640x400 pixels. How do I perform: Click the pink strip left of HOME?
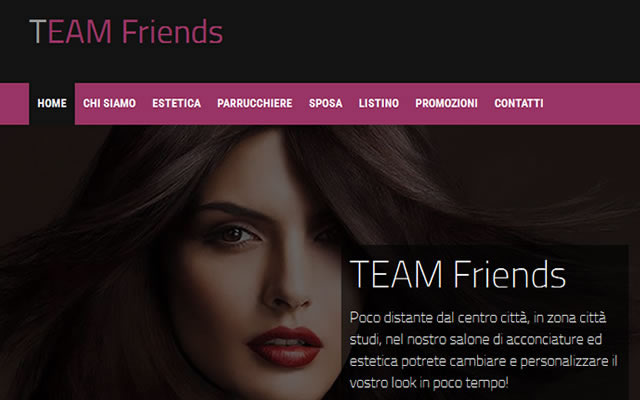tap(14, 104)
